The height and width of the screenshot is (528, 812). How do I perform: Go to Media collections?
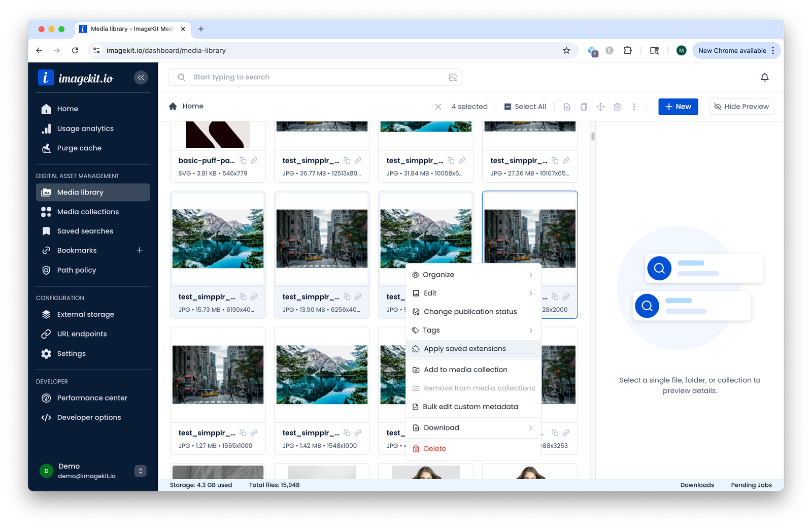[93, 212]
